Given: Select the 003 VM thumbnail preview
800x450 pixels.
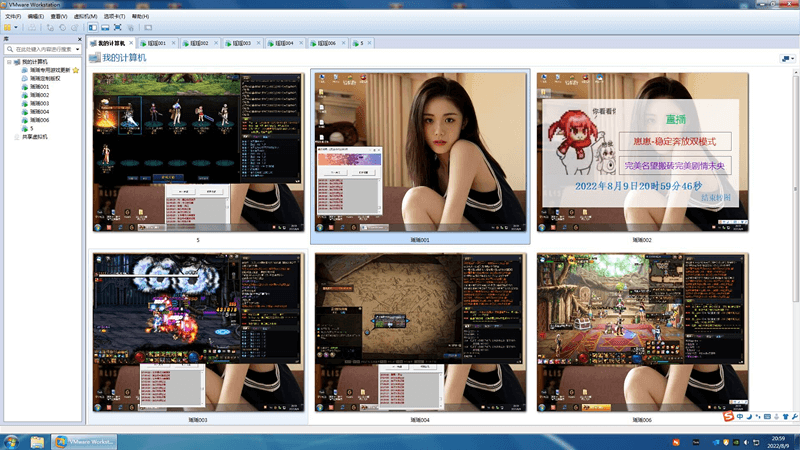Looking at the screenshot, I should pyautogui.click(x=198, y=332).
